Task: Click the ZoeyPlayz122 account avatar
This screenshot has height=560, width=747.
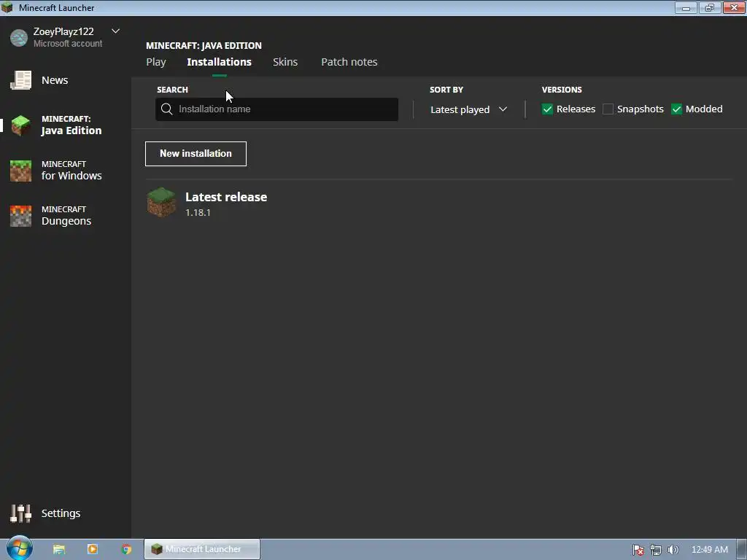Action: [19, 38]
